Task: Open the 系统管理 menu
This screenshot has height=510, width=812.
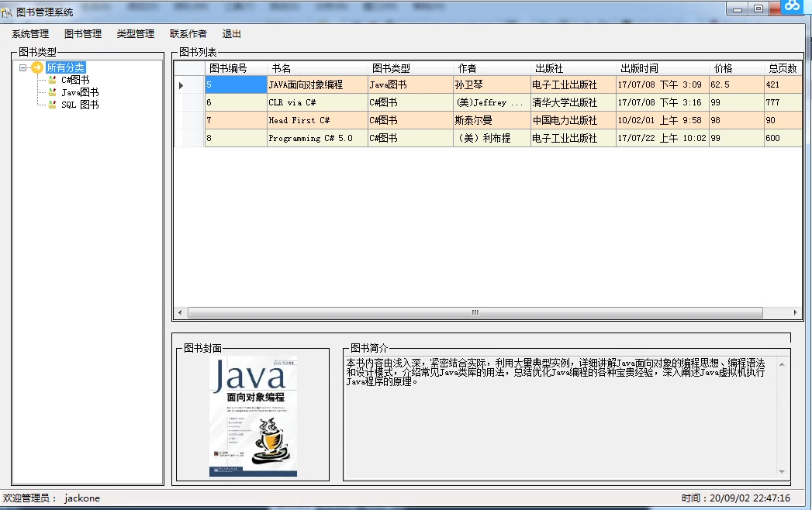Action: point(30,33)
